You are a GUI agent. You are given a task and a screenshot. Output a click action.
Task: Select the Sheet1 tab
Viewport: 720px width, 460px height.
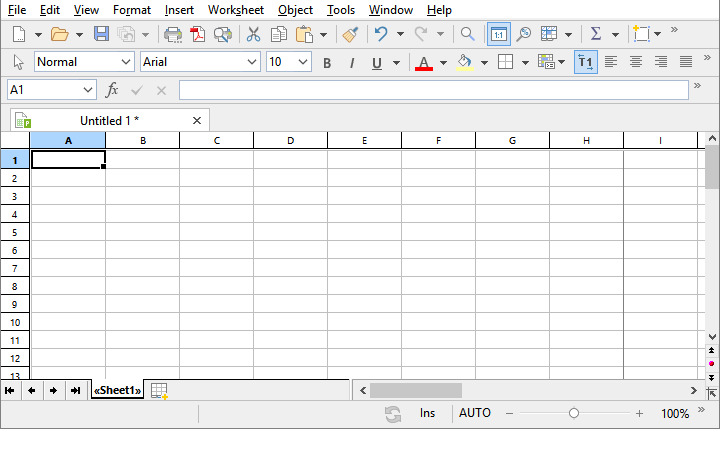(118, 390)
